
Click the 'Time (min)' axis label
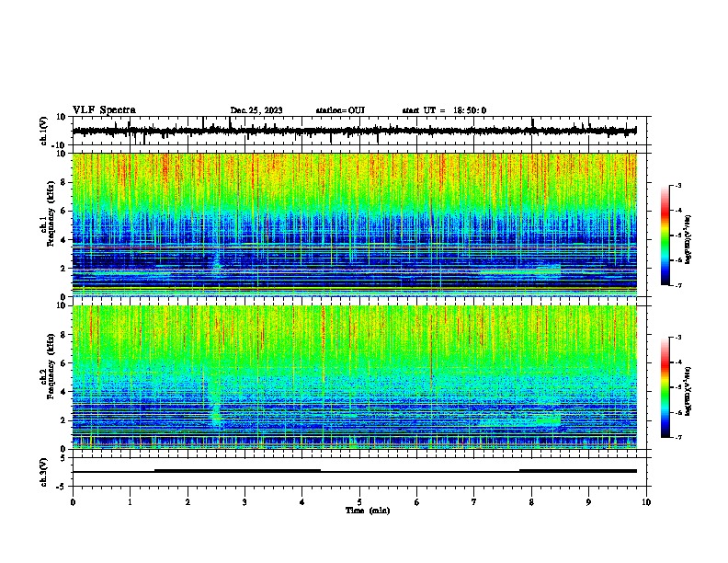368,511
